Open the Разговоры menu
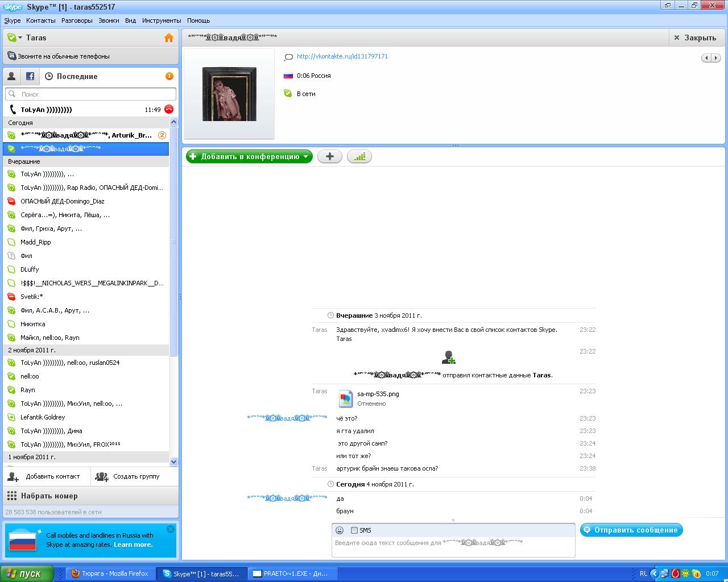728x582 pixels. point(77,20)
